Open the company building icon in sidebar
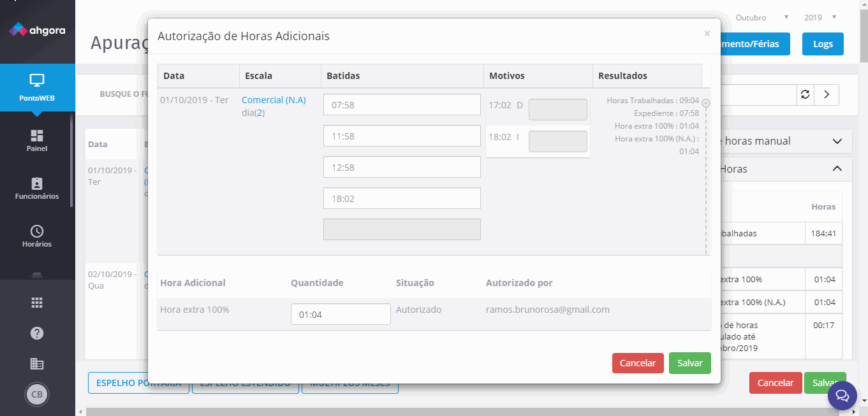Screen dimensions: 868x416 pos(37,364)
